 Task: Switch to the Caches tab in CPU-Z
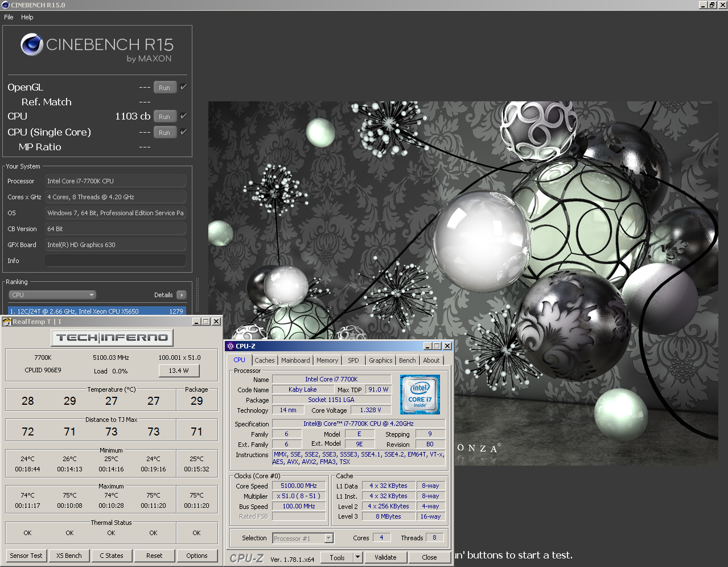point(265,360)
